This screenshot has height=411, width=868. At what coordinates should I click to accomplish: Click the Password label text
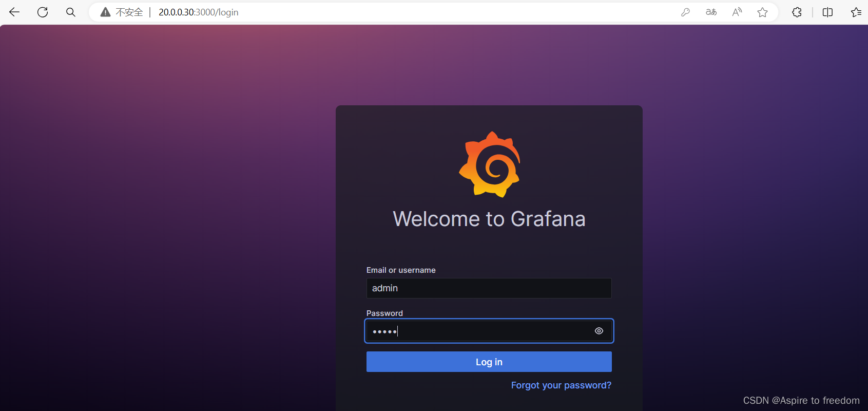tap(384, 313)
